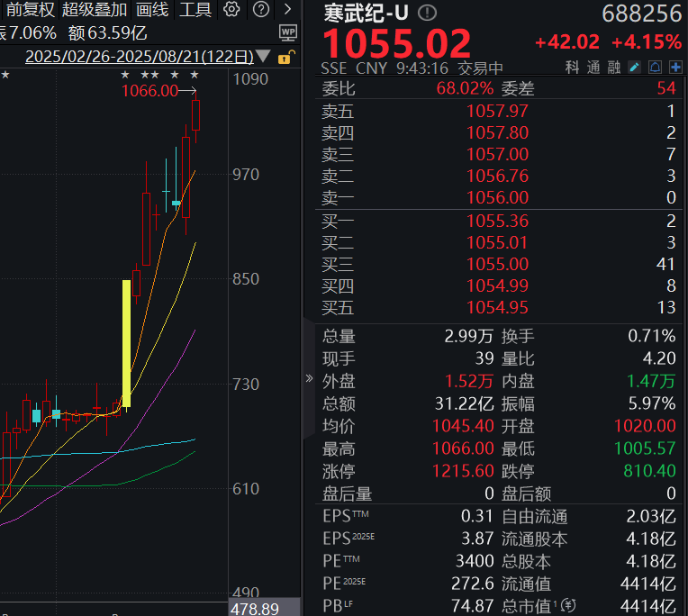Select buy-one price 1055.36
This screenshot has width=688, height=616.
[x=497, y=222]
